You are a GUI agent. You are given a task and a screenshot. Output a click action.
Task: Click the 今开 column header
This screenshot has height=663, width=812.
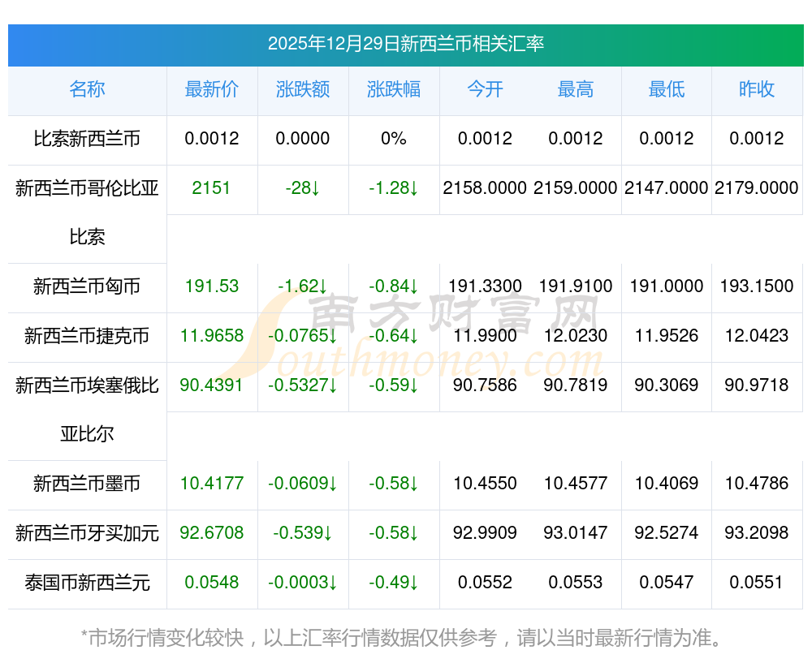coord(485,89)
